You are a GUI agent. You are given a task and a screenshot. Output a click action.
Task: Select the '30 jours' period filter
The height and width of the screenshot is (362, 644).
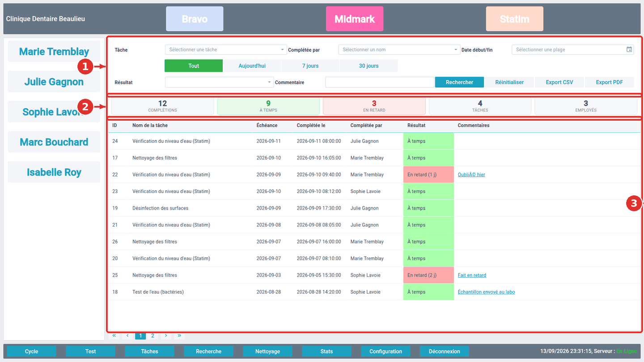point(369,66)
